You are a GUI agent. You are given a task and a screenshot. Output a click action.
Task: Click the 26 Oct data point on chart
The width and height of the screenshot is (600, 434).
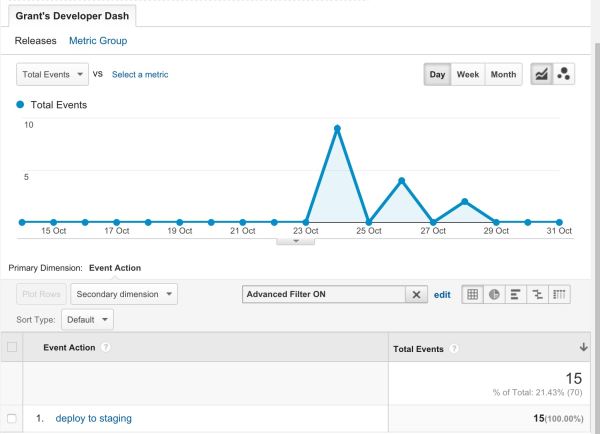401,181
